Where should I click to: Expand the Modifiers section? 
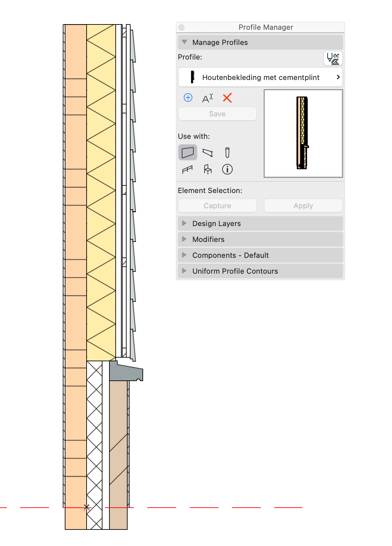260,239
